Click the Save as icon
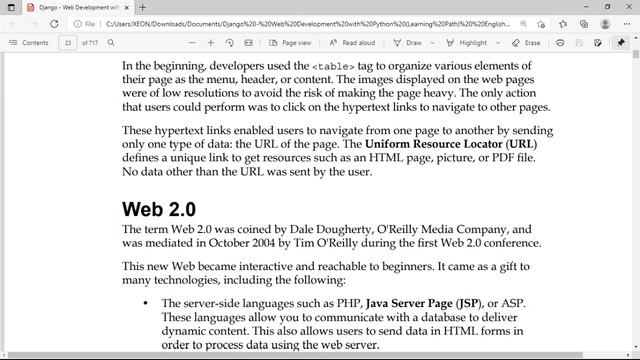The image size is (640, 360). (x=598, y=43)
